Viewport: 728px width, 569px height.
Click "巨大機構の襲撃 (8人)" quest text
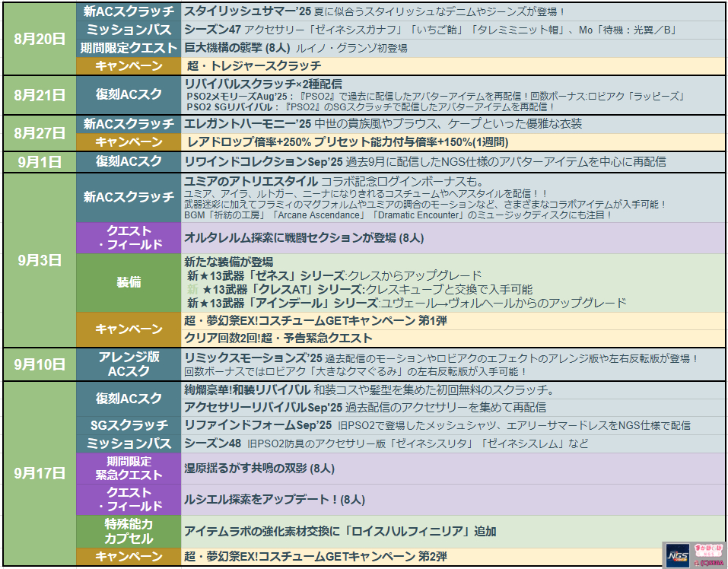(x=237, y=48)
